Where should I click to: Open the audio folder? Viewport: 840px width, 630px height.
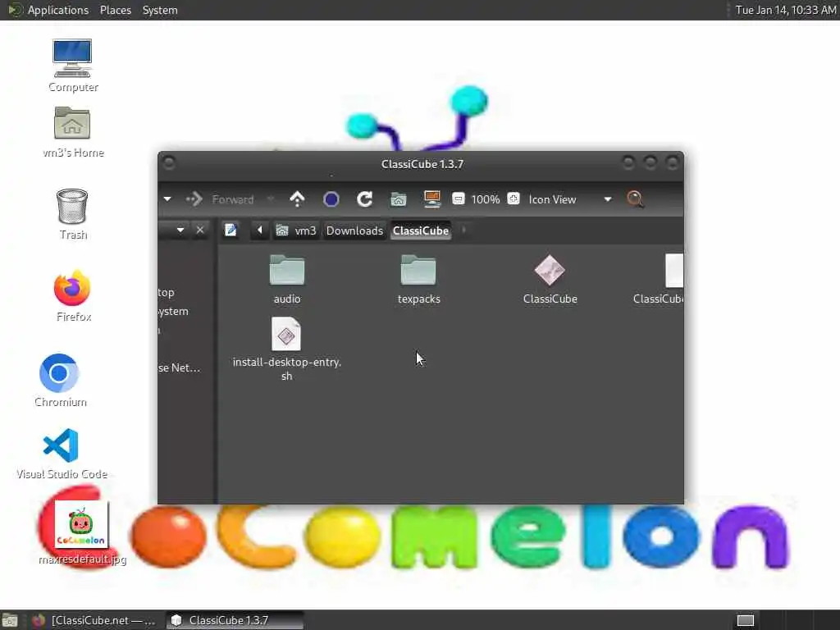pos(286,279)
